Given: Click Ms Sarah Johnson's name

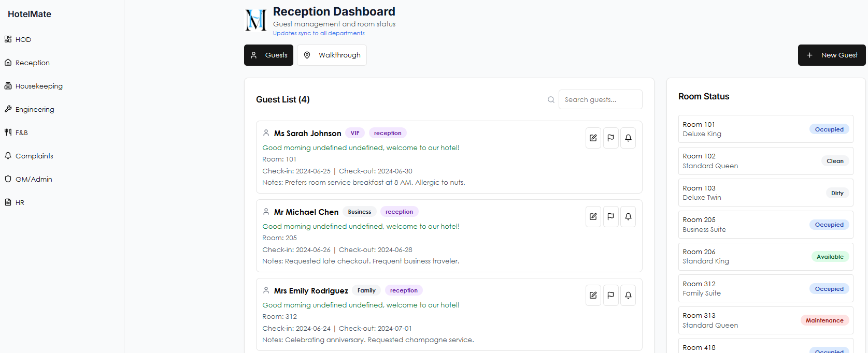Looking at the screenshot, I should point(308,134).
